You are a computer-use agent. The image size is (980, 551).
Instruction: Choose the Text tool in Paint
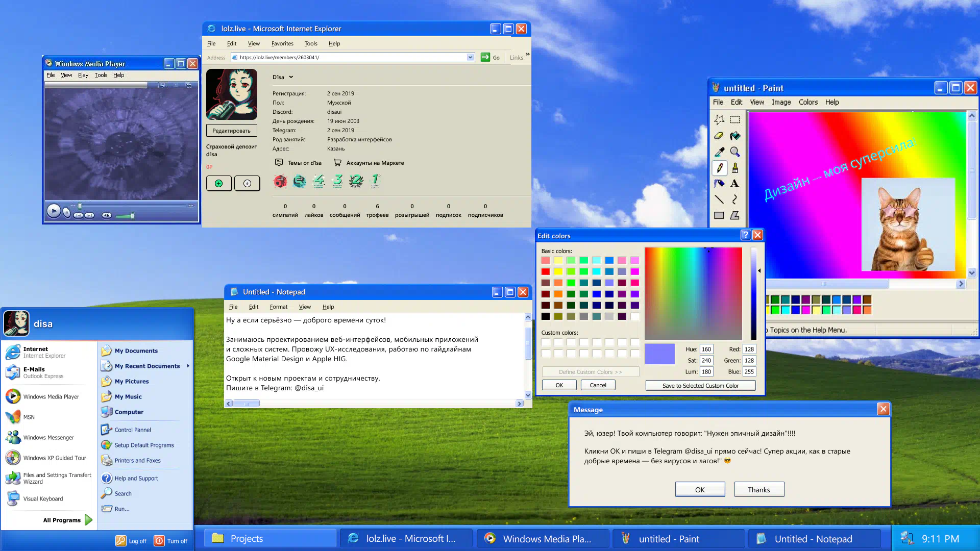734,183
